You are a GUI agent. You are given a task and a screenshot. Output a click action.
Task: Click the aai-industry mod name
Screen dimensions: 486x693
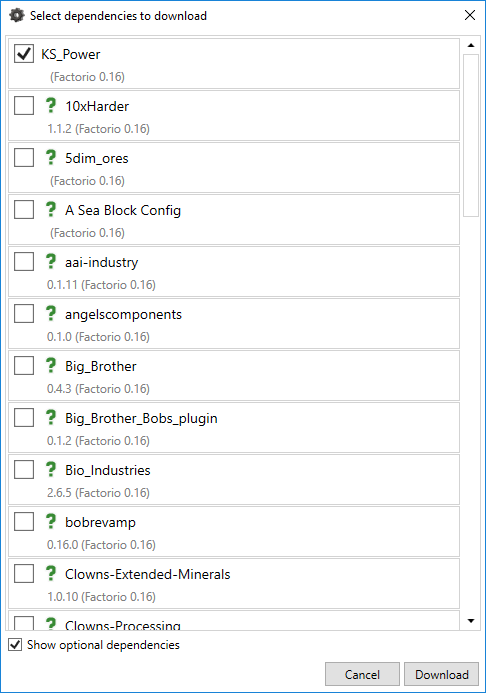coord(102,262)
